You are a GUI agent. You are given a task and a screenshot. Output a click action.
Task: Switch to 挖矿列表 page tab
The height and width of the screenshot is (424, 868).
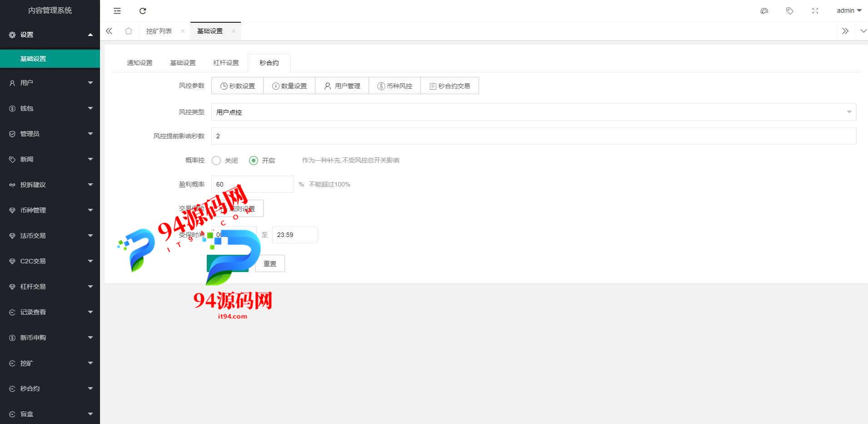(159, 31)
